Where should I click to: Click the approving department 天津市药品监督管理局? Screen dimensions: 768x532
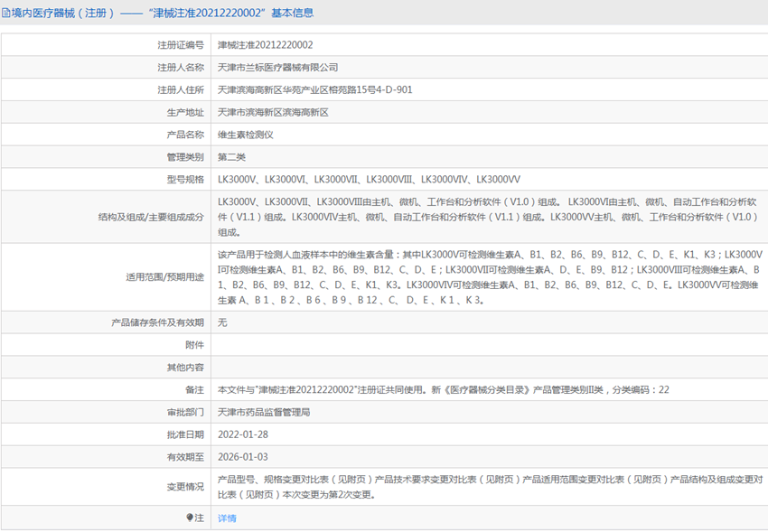coord(264,412)
